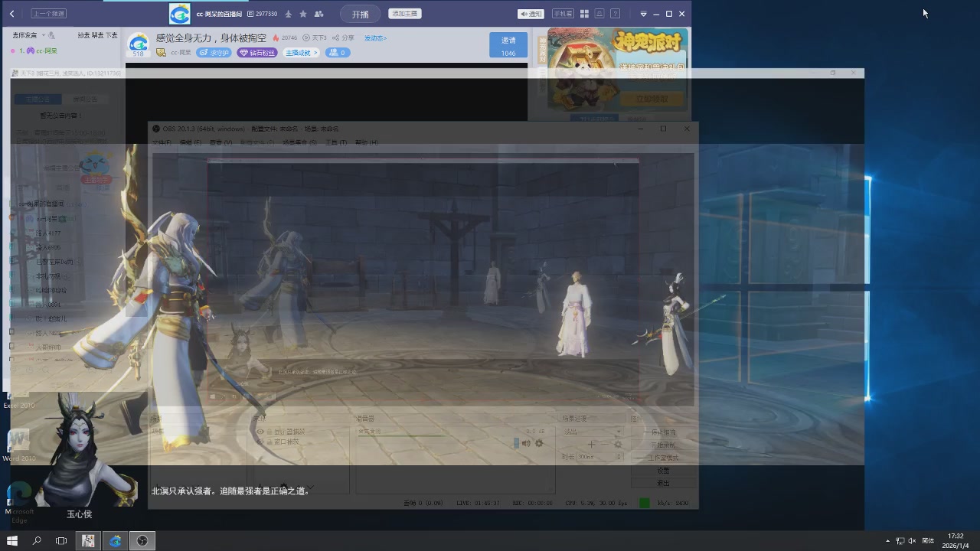The height and width of the screenshot is (551, 980).
Task: Open source properties gear below sources list
Action: click(x=284, y=486)
